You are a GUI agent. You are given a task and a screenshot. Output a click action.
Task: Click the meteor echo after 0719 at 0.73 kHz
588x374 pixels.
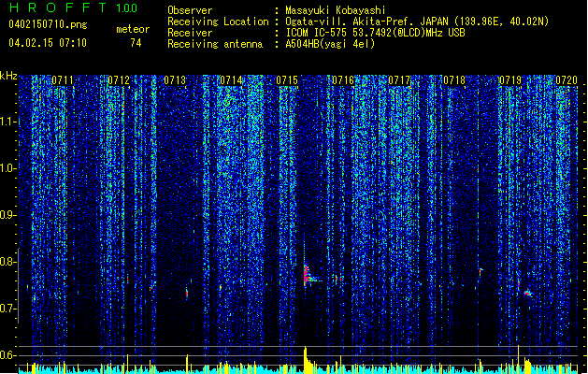[x=528, y=293]
